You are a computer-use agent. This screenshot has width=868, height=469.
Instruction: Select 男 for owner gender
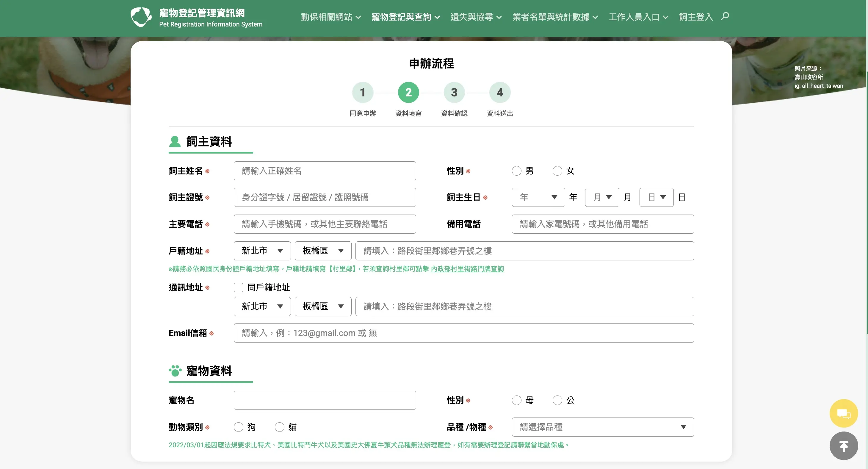tap(517, 171)
